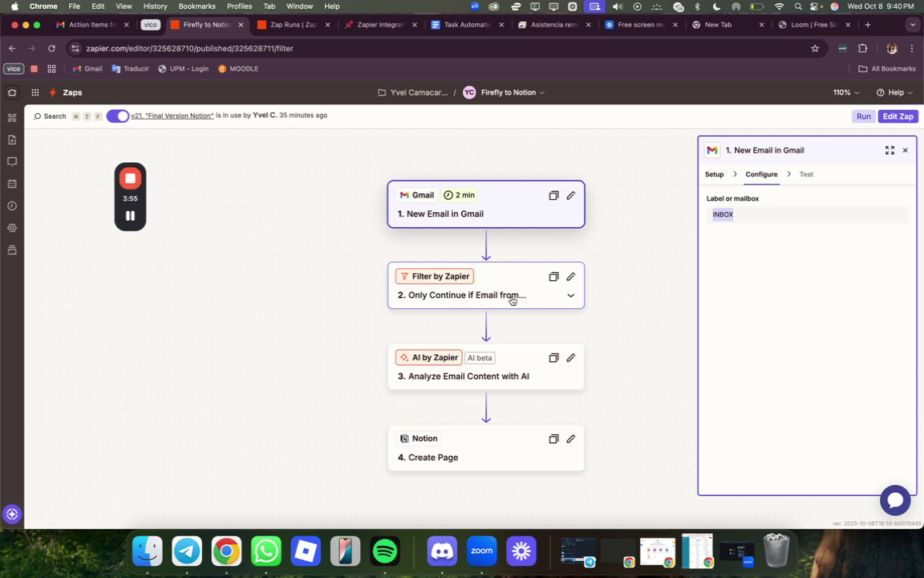Open sidebar comments icon
The height and width of the screenshot is (578, 924).
[12, 161]
